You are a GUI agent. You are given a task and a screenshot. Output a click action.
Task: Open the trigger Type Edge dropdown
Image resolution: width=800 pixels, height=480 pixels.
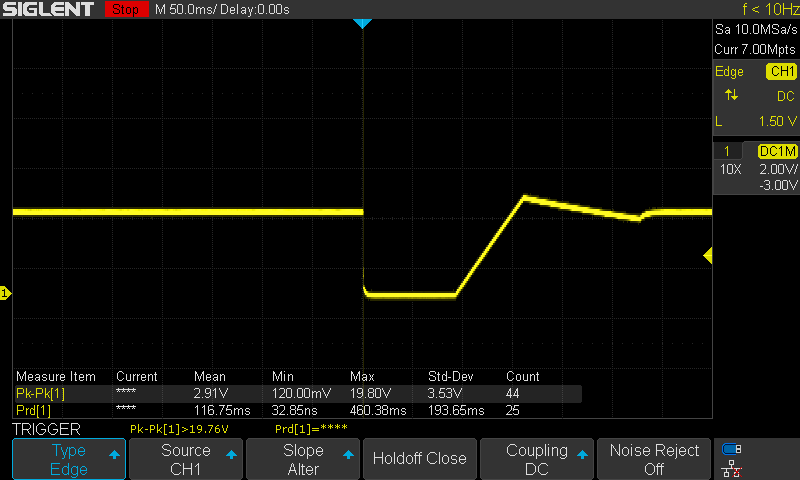pos(69,459)
